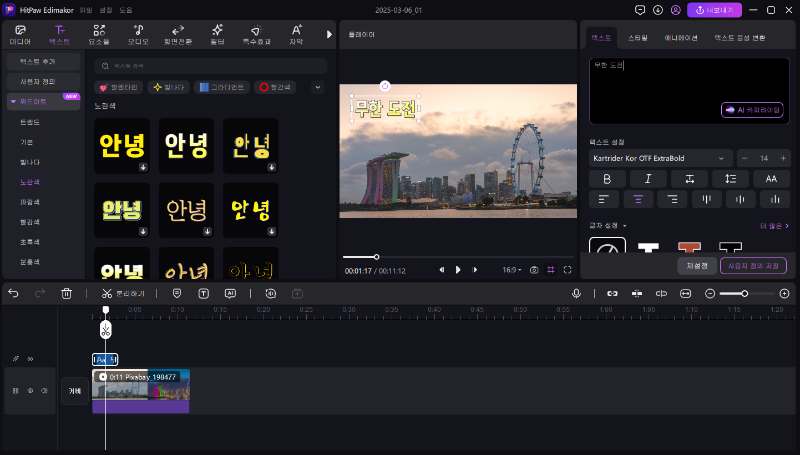This screenshot has height=455, width=800.
Task: Apply bold formatting to the text
Action: click(607, 178)
